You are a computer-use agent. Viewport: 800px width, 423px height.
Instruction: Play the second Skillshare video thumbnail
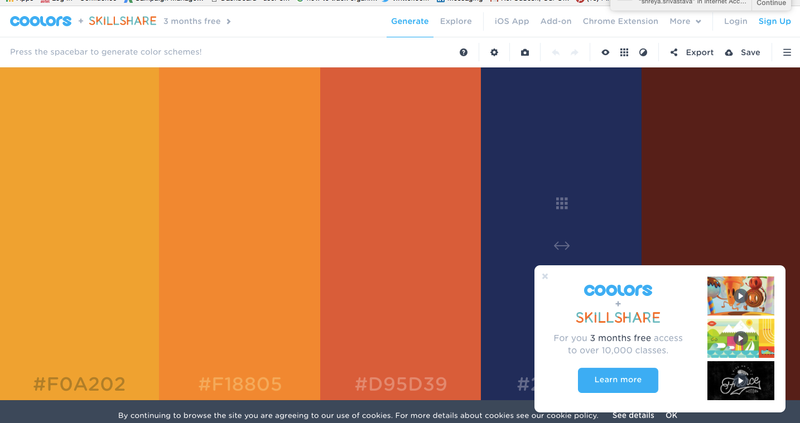pos(740,338)
